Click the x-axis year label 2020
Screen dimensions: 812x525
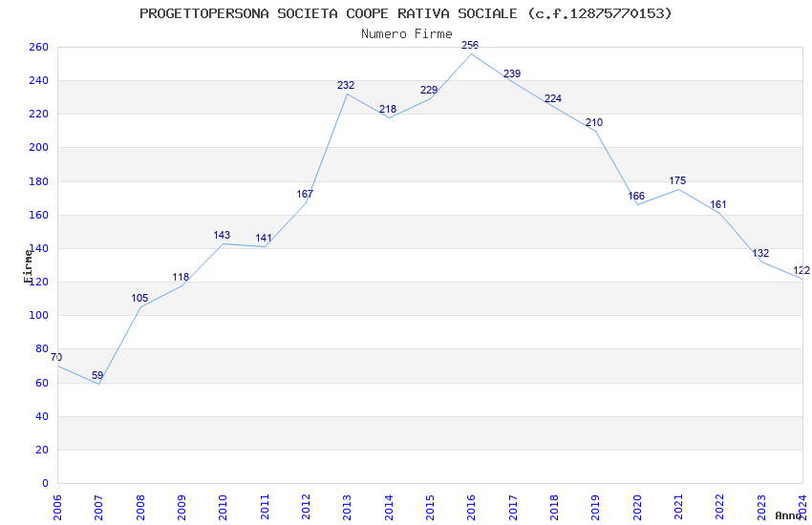637,508
